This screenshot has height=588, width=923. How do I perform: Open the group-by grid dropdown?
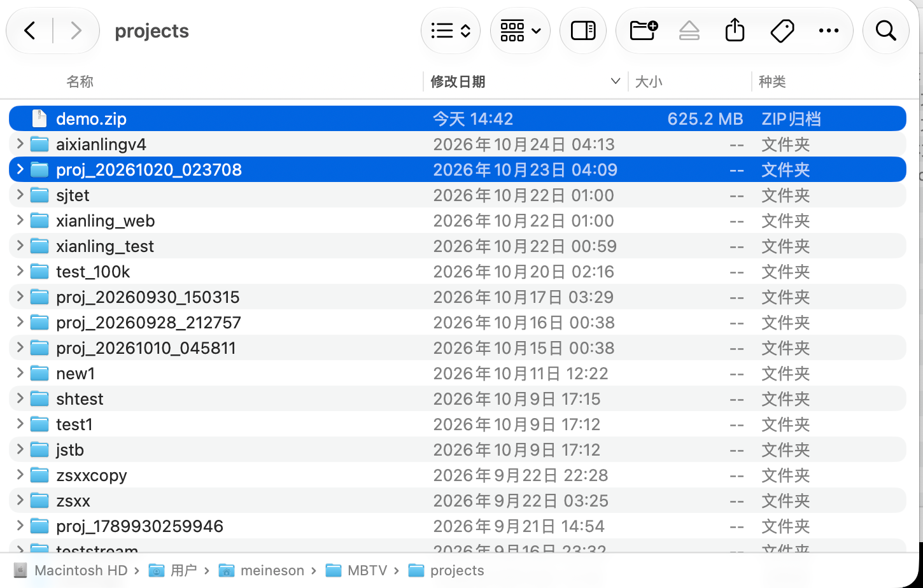520,31
